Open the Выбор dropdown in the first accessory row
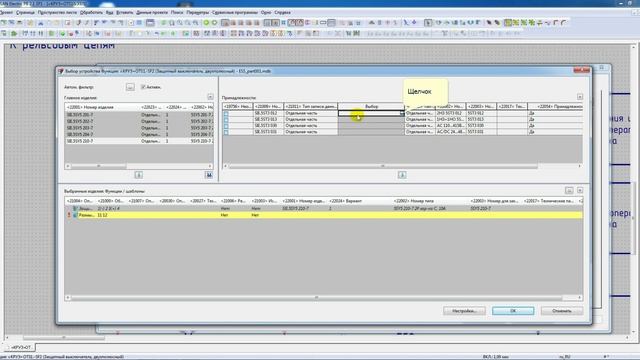 tap(402, 113)
